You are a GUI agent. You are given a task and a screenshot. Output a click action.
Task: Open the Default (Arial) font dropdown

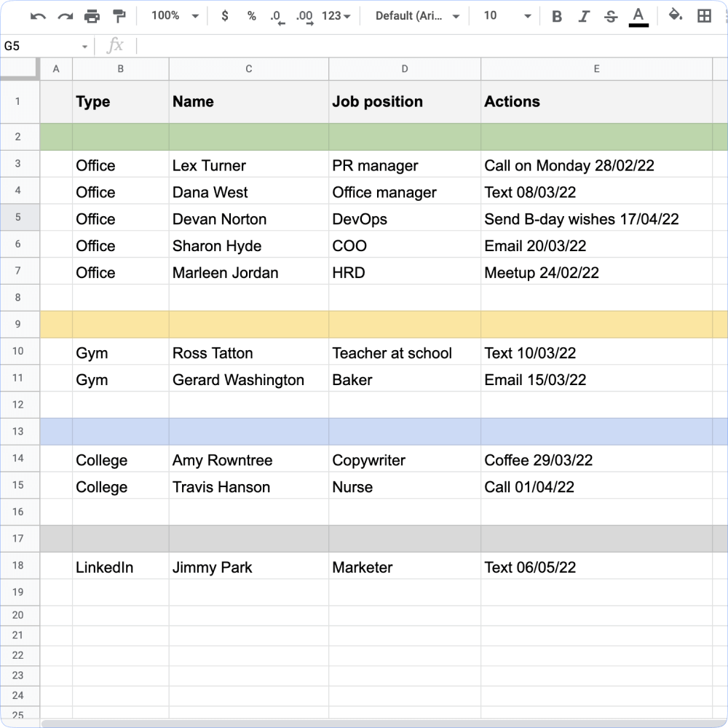pyautogui.click(x=417, y=16)
